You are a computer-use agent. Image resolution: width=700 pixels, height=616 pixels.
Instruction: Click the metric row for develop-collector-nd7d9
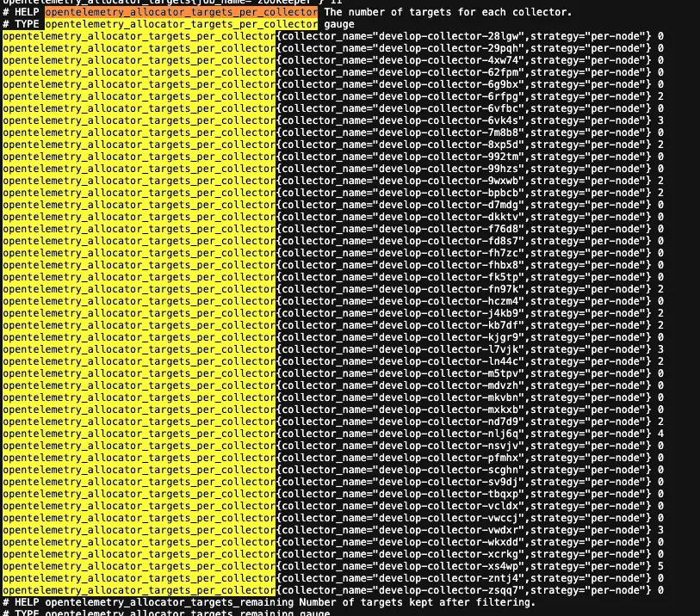[x=333, y=422]
